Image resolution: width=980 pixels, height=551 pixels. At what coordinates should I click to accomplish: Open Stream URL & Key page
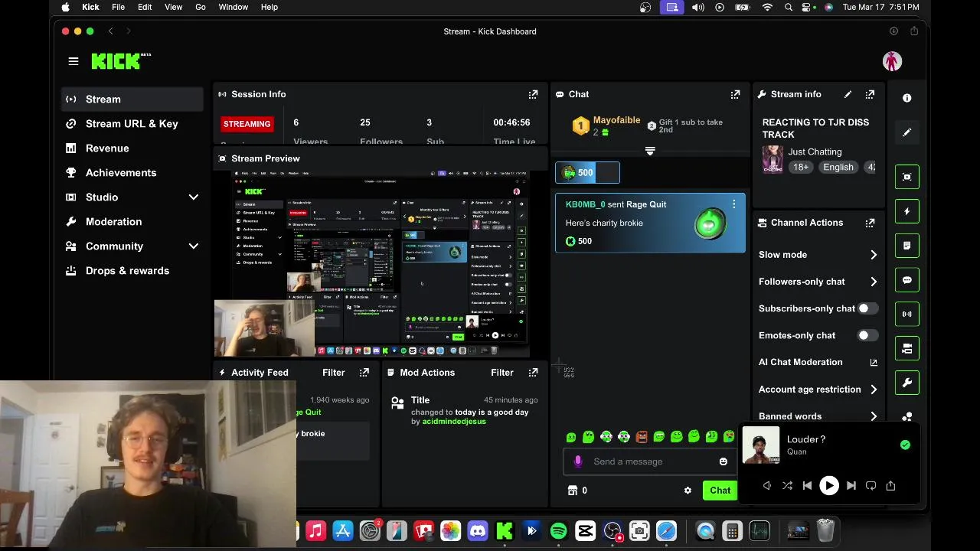pos(132,124)
